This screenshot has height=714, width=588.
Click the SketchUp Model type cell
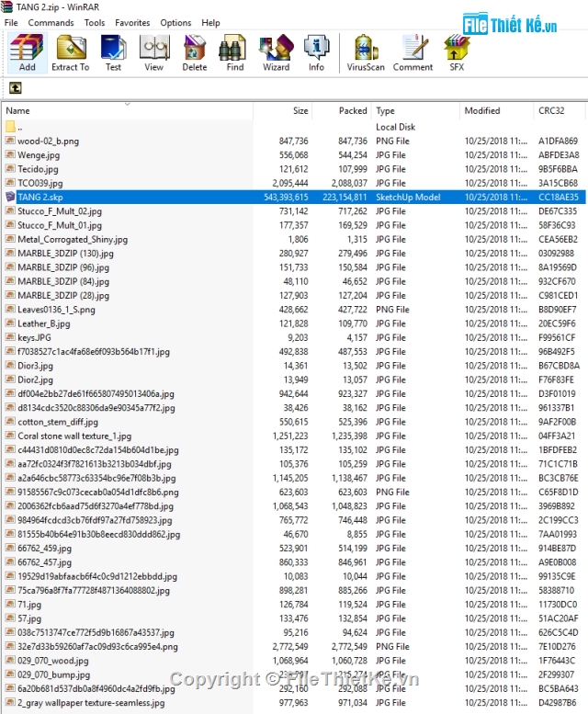pyautogui.click(x=408, y=198)
